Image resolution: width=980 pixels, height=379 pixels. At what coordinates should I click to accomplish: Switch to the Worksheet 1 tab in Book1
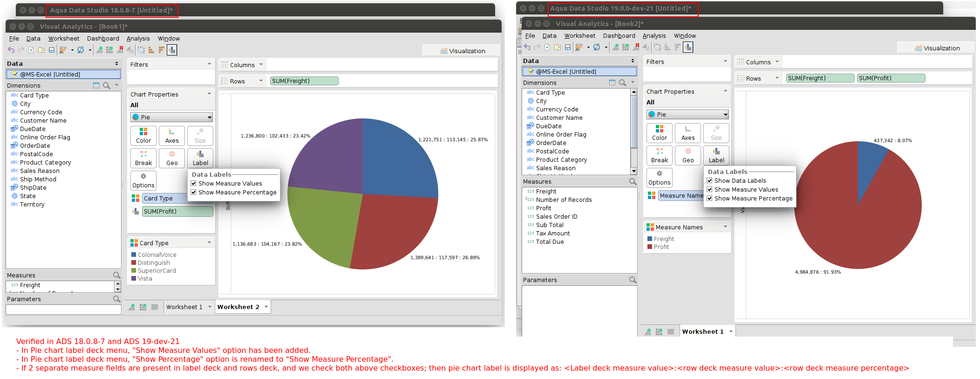tap(184, 307)
